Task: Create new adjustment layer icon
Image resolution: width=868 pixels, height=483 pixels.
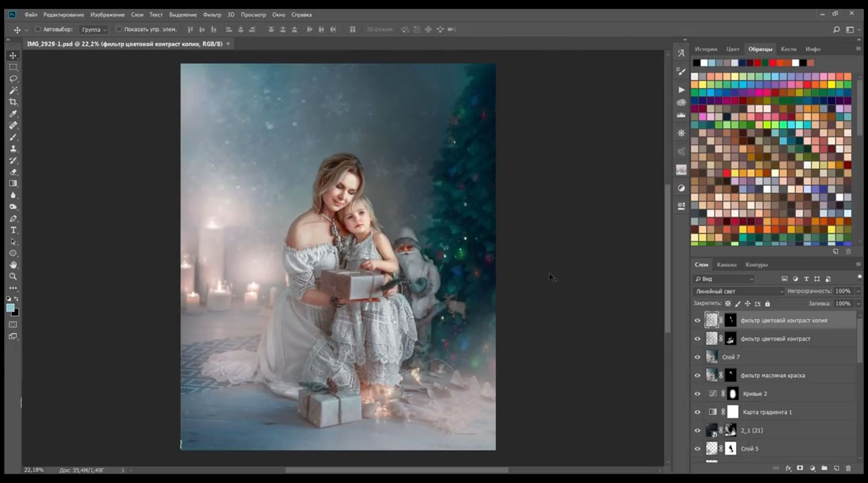Action: click(812, 468)
